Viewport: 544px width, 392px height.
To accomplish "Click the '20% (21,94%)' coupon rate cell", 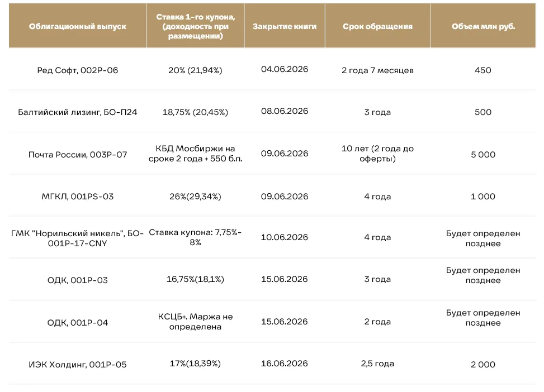I will pyautogui.click(x=195, y=70).
